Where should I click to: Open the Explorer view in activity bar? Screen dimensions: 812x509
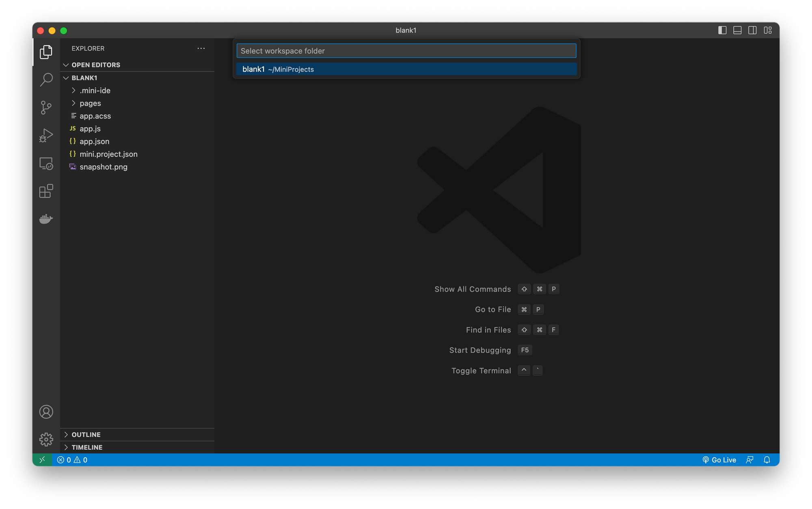point(46,52)
